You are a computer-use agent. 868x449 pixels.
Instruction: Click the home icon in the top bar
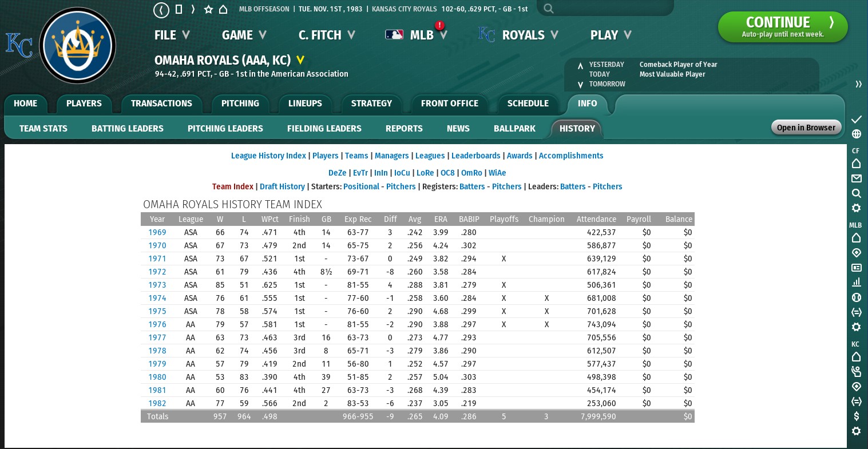(223, 9)
